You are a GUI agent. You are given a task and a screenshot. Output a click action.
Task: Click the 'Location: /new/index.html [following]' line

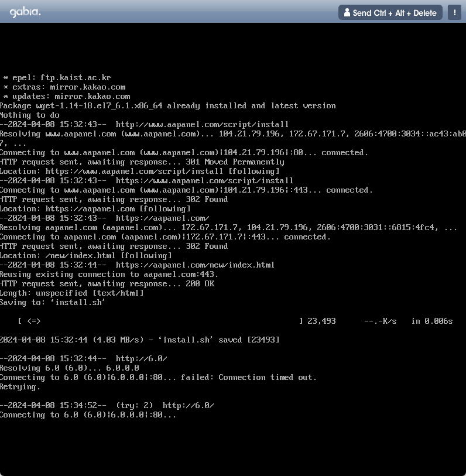tap(86, 256)
